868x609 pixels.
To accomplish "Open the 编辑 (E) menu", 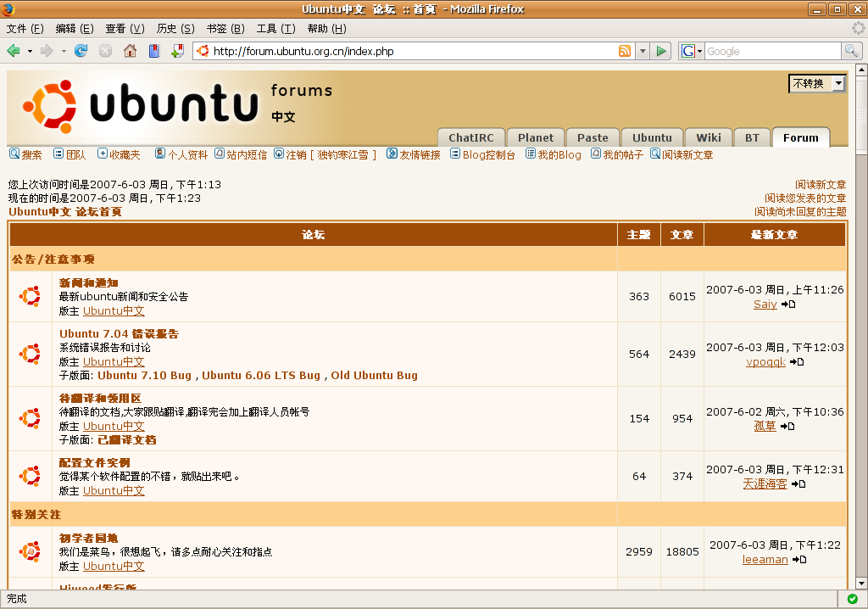I will tap(75, 29).
